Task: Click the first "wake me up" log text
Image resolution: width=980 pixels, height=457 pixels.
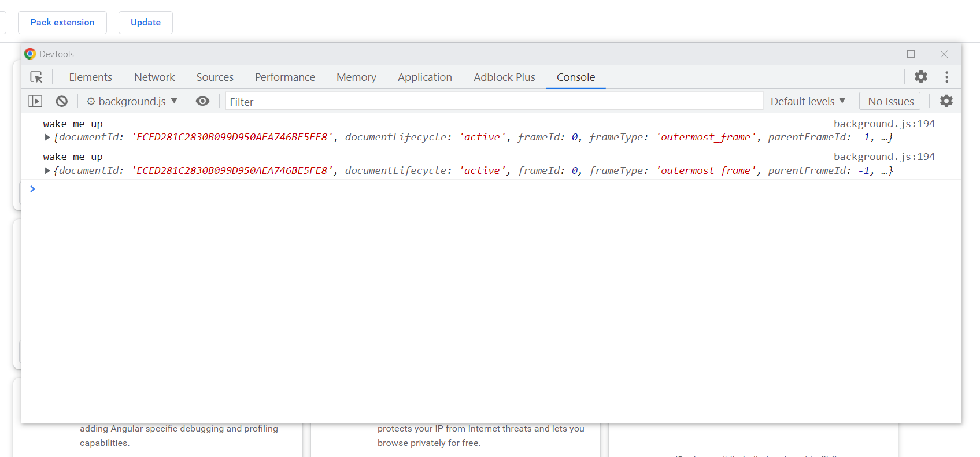Action: [x=73, y=124]
